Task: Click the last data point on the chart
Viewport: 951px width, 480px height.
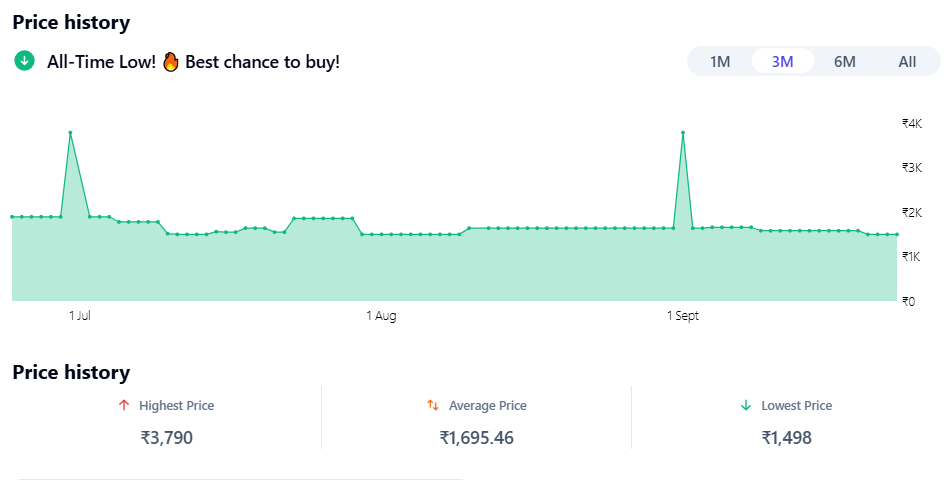Action: [x=896, y=234]
